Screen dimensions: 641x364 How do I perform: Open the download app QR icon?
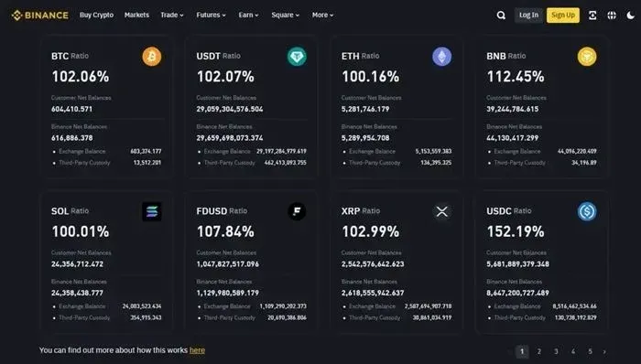coord(592,16)
